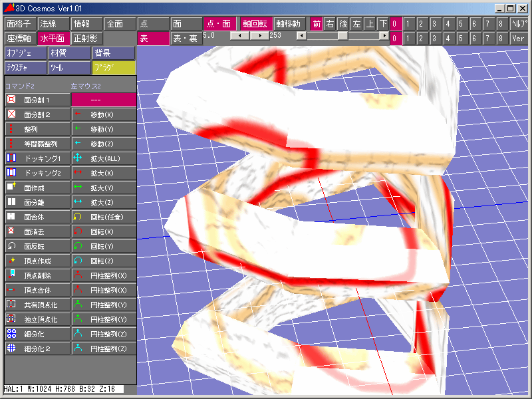Select the 頂点合体 merge vertices command

pos(38,290)
